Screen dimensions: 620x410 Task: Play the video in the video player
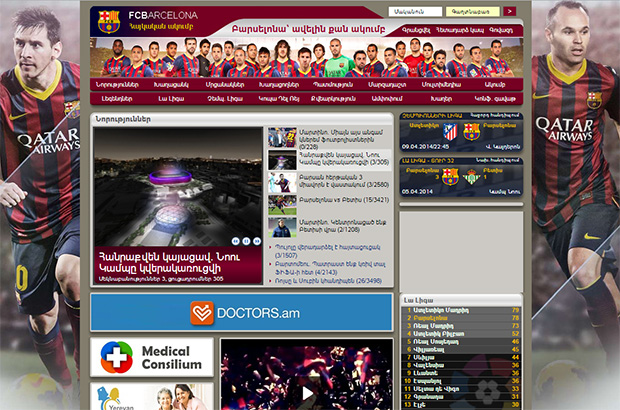[x=307, y=393]
